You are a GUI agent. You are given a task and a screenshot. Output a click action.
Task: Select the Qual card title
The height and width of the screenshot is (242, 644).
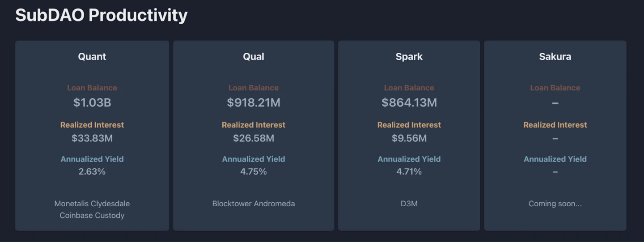click(254, 57)
